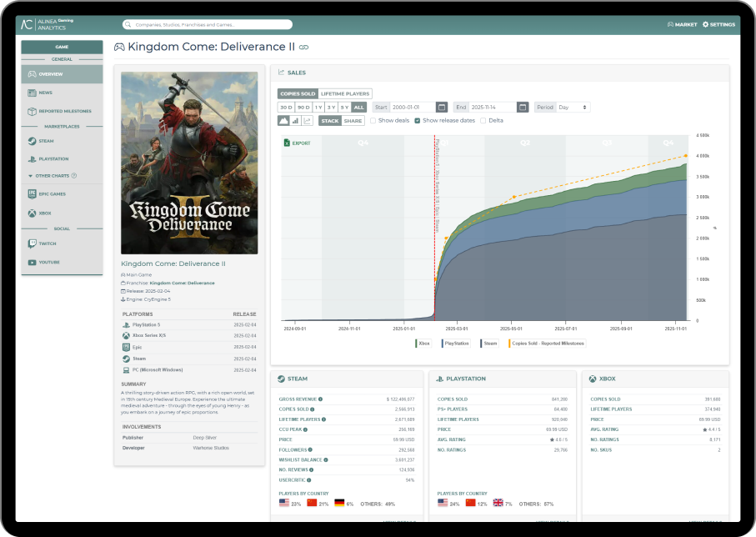The height and width of the screenshot is (537, 756).
Task: Enable the Delta checkbox
Action: pos(483,121)
